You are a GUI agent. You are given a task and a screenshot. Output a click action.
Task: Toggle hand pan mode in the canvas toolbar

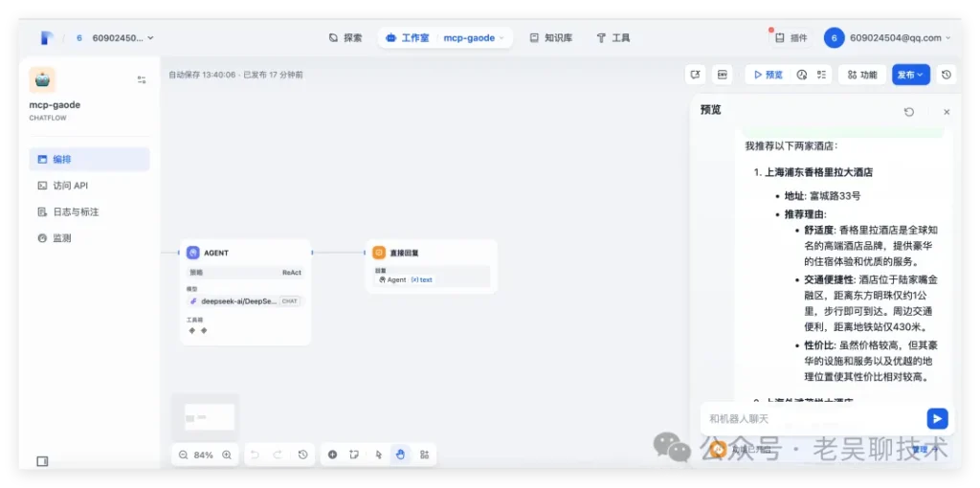(x=401, y=455)
